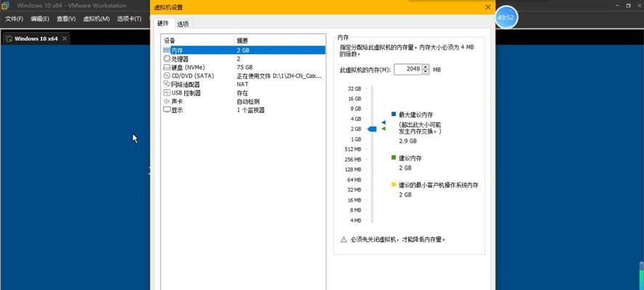Click the 设备 column header
Screen dimensions: 644x290
[x=170, y=41]
